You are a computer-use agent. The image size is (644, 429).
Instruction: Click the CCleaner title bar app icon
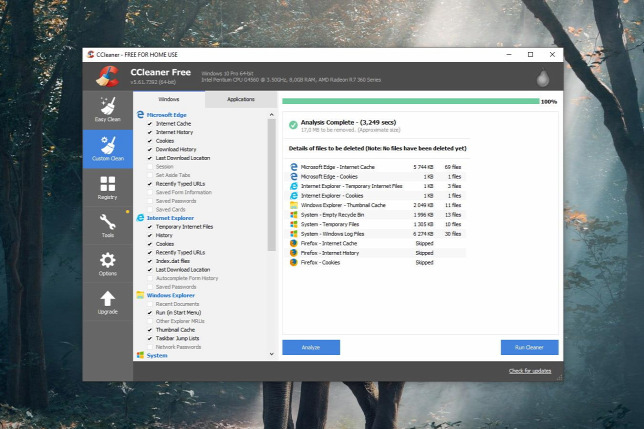[x=90, y=54]
